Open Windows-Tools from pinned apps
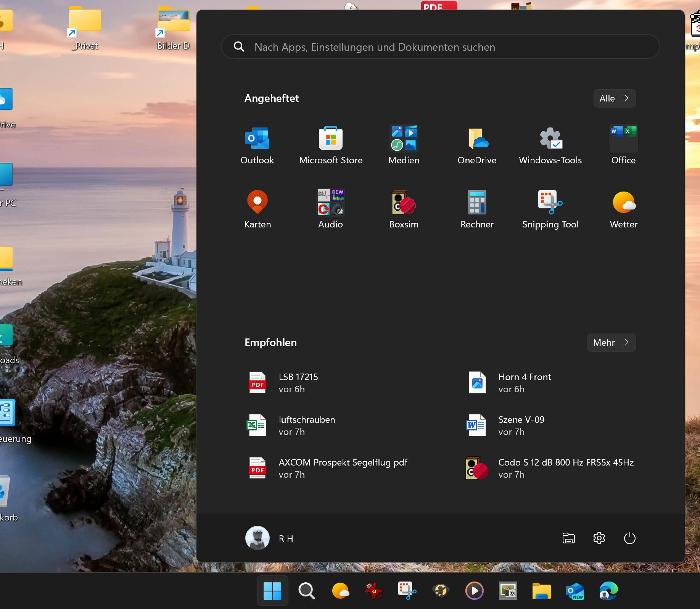 point(550,145)
